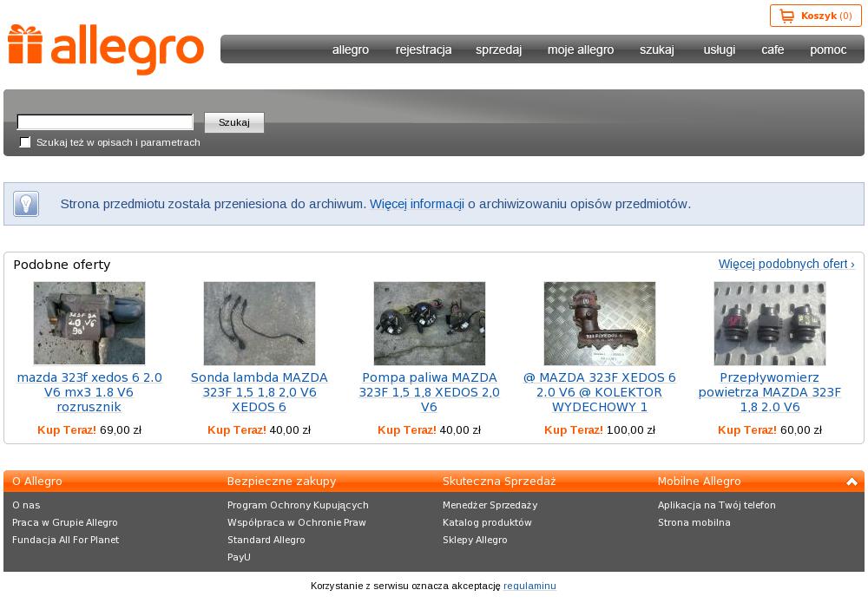Image resolution: width=868 pixels, height=603 pixels.
Task: Open Więcej podobnych ofert link
Action: click(x=786, y=264)
